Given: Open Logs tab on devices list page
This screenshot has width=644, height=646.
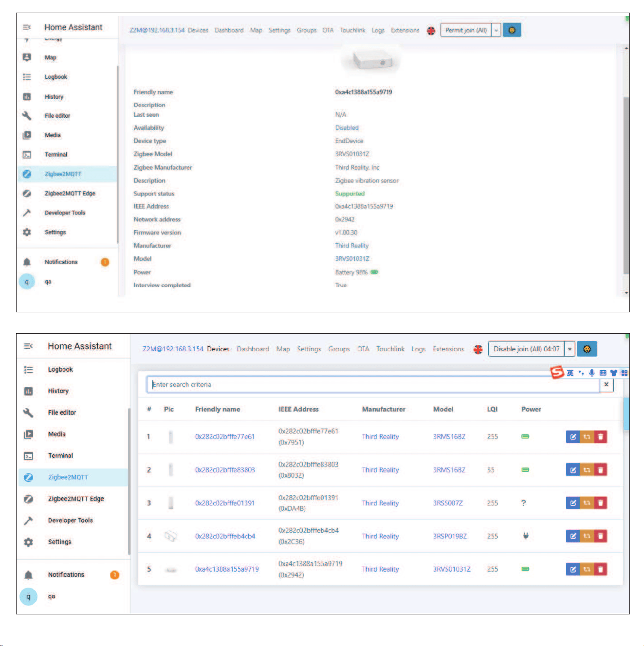Looking at the screenshot, I should click(418, 349).
